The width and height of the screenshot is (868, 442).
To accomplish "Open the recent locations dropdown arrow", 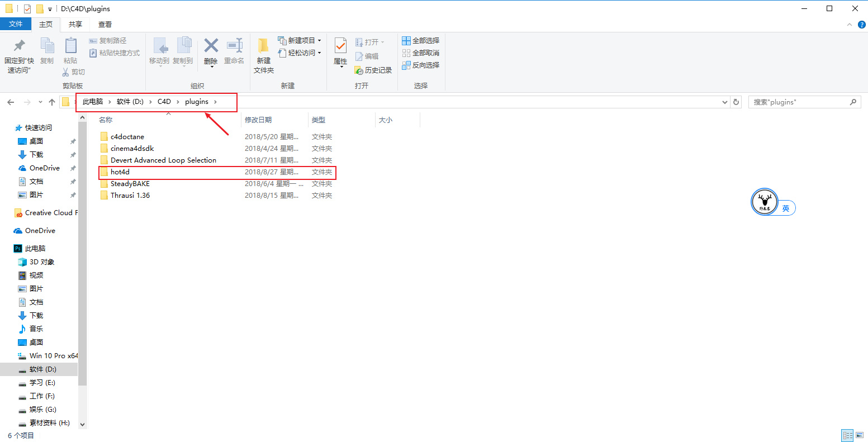I will pos(40,102).
